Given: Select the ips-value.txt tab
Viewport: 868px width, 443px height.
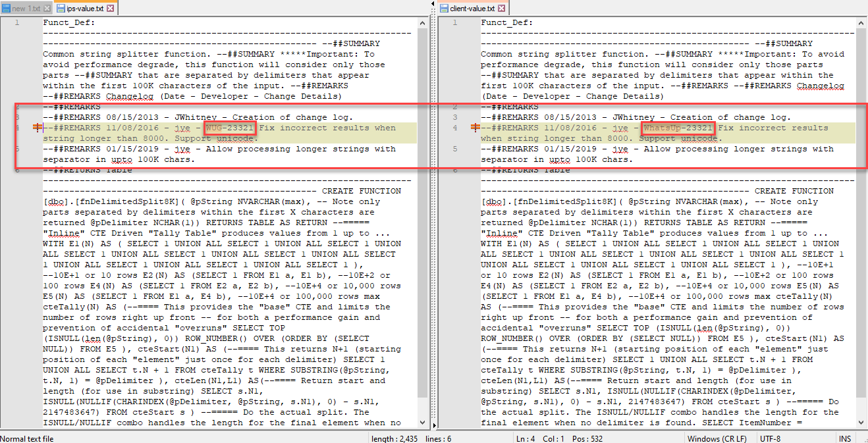Looking at the screenshot, I should 85,8.
